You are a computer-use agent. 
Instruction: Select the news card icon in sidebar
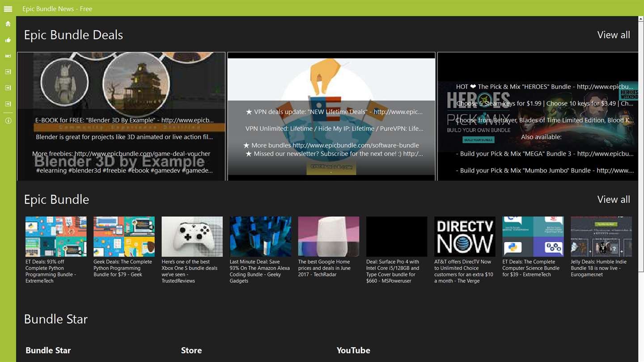8,56
